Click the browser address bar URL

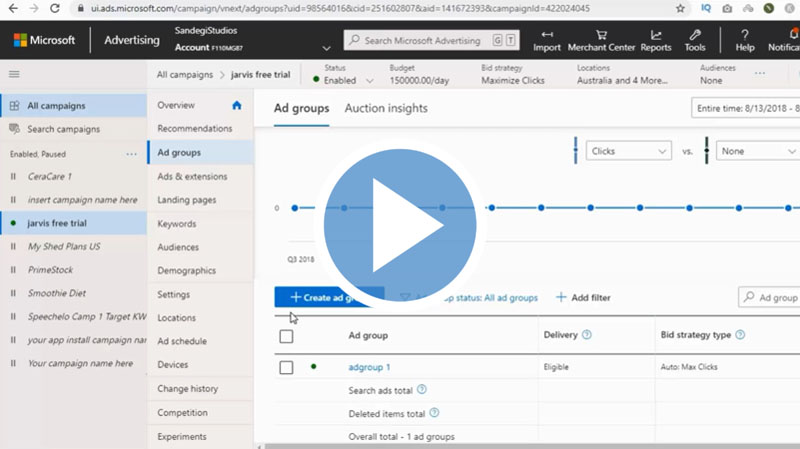pos(340,8)
